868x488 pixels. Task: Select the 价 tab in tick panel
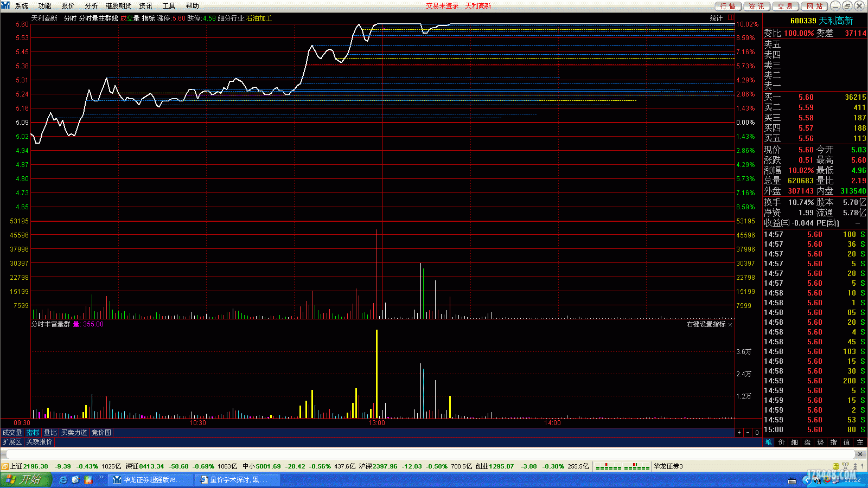782,442
